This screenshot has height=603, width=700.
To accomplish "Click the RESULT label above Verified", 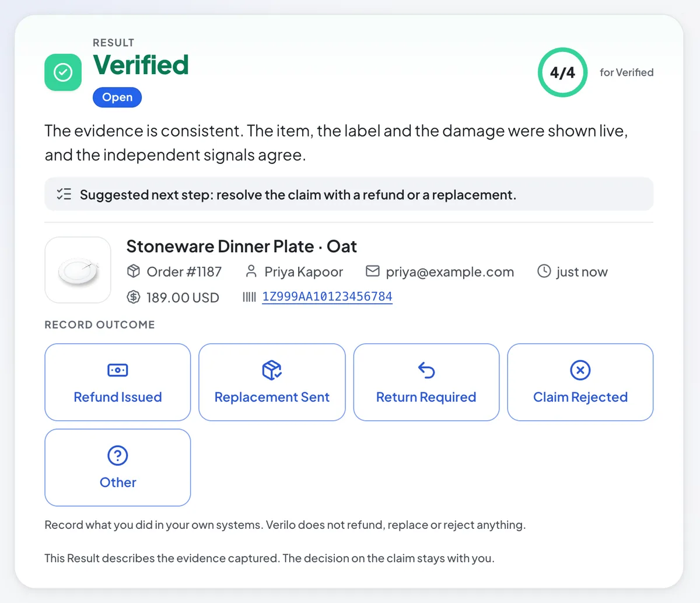I will click(x=114, y=43).
